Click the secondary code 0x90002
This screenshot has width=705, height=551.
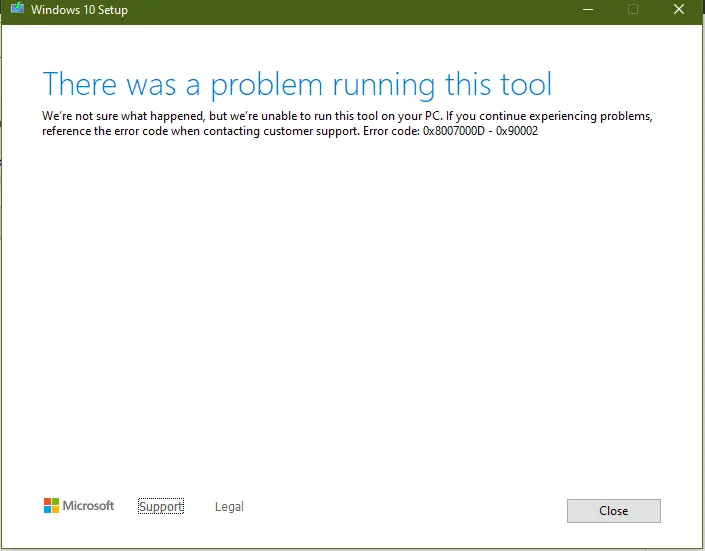coord(517,131)
